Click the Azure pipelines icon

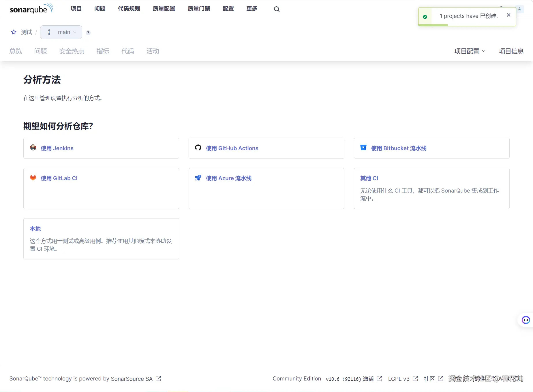[x=198, y=178]
